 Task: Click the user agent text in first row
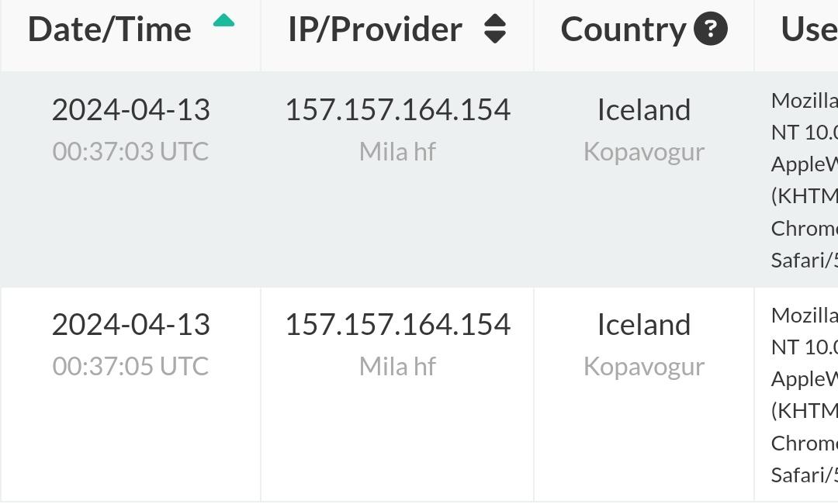pyautogui.click(x=805, y=181)
